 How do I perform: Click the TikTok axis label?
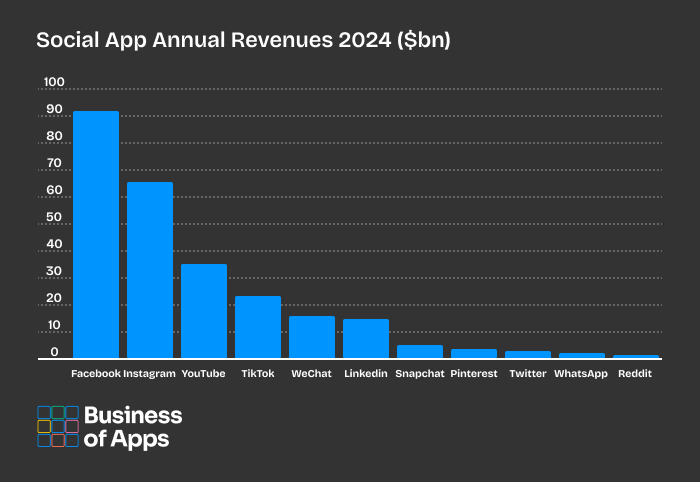(x=258, y=374)
